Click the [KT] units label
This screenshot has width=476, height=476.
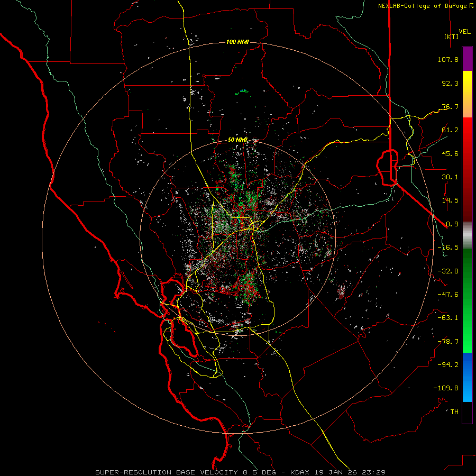point(452,36)
